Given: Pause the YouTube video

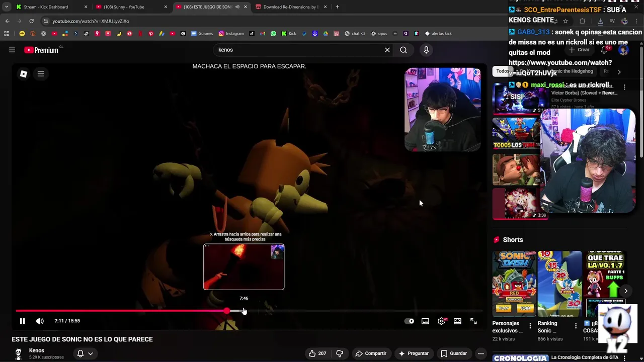Looking at the screenshot, I should (x=22, y=321).
